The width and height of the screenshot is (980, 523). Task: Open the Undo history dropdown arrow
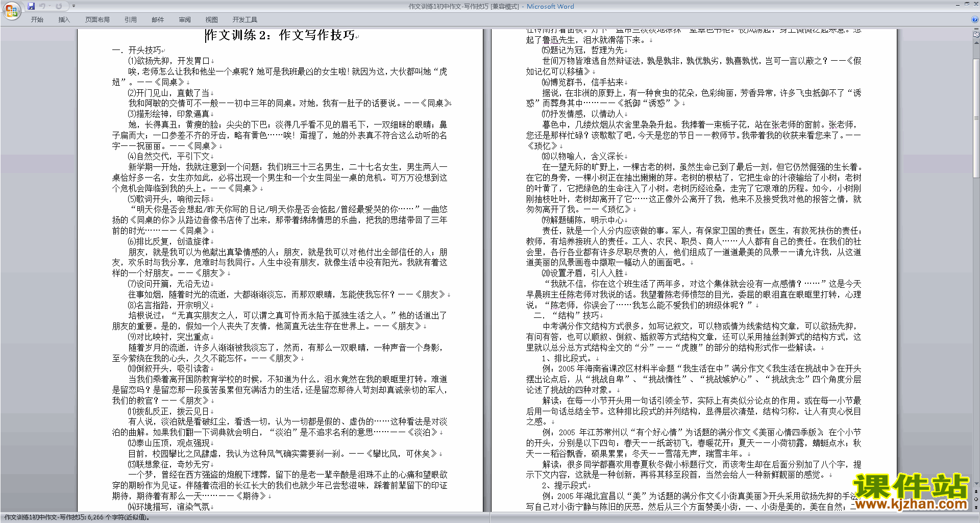[49, 6]
